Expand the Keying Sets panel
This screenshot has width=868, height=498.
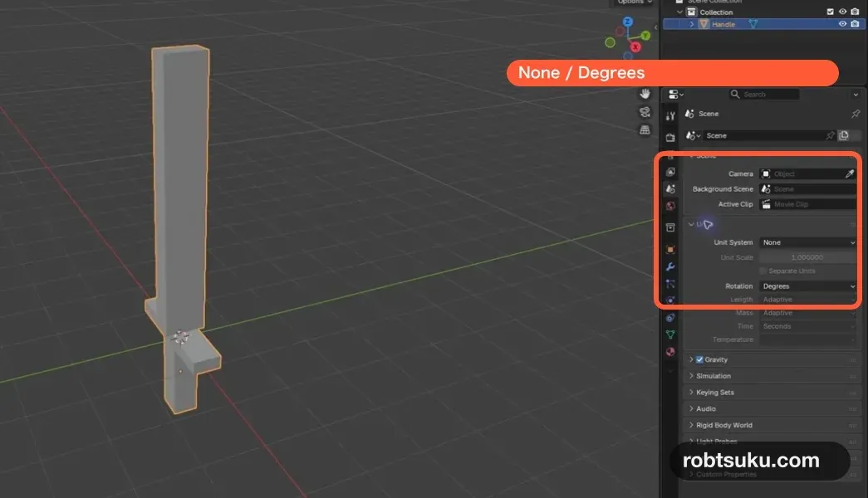click(691, 393)
